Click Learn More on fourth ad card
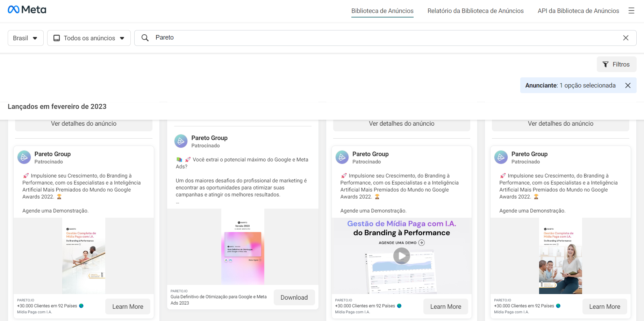 click(x=604, y=307)
